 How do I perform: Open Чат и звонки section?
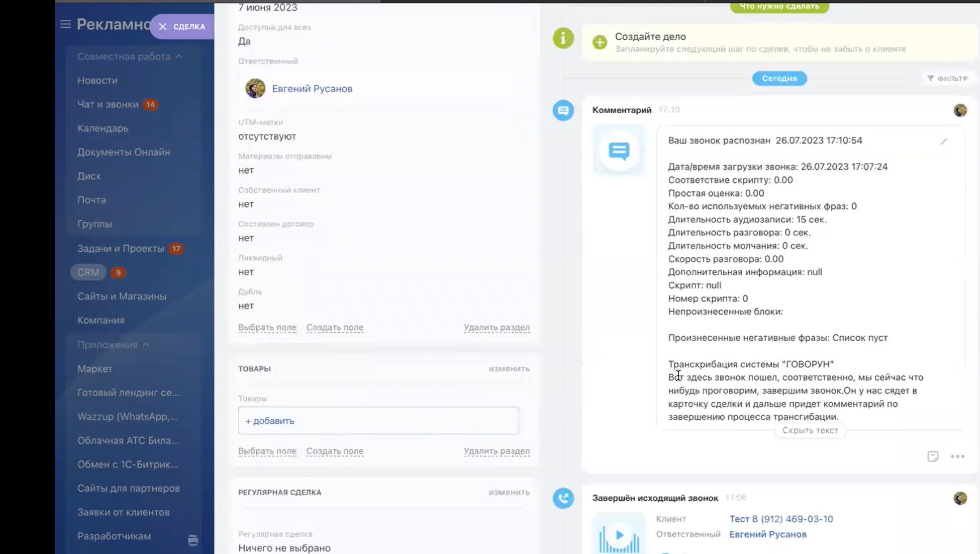(x=108, y=104)
